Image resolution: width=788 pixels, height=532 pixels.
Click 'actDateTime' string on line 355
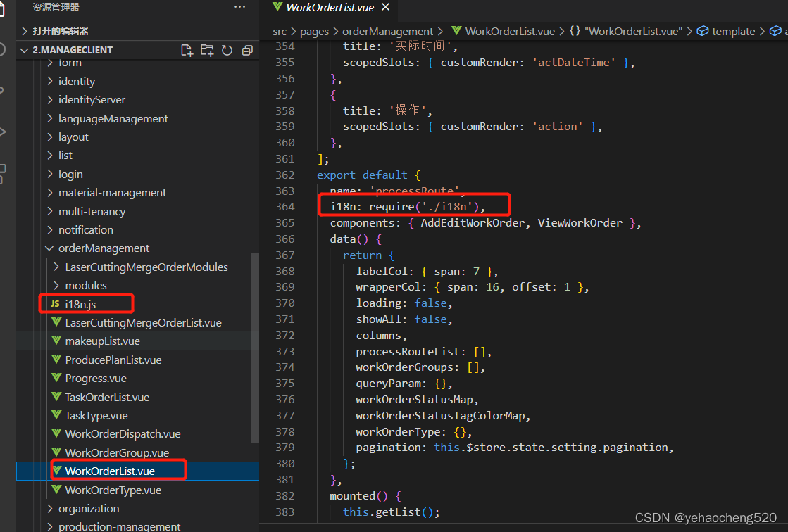(574, 63)
